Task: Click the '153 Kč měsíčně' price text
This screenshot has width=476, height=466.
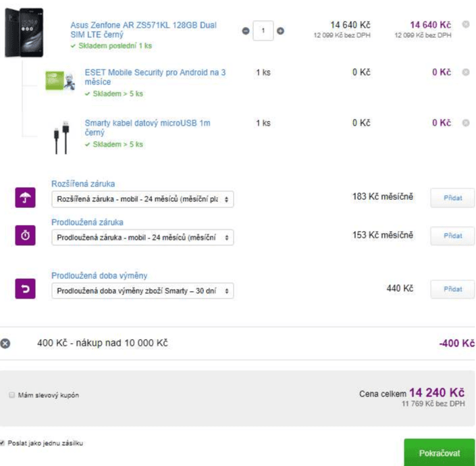Action: pos(383,235)
